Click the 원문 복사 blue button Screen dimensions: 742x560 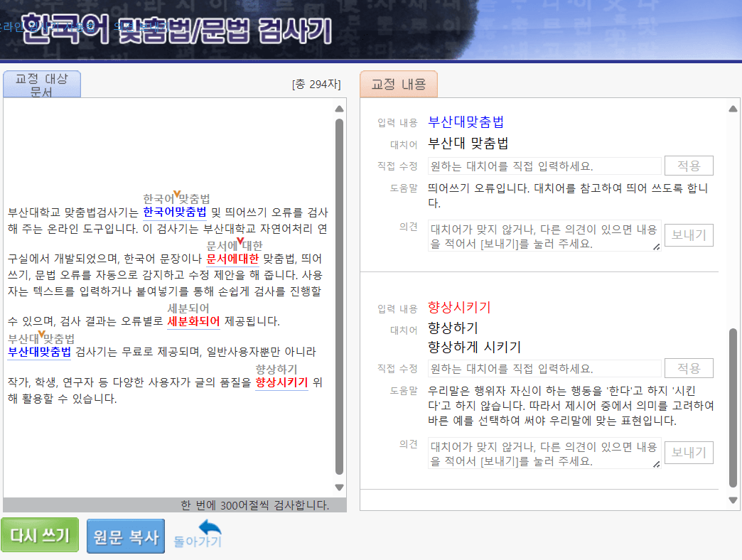126,537
